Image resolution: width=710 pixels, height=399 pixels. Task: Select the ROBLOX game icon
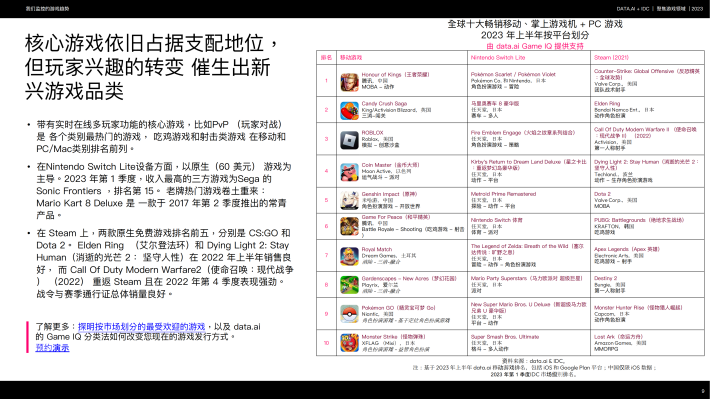click(x=349, y=140)
